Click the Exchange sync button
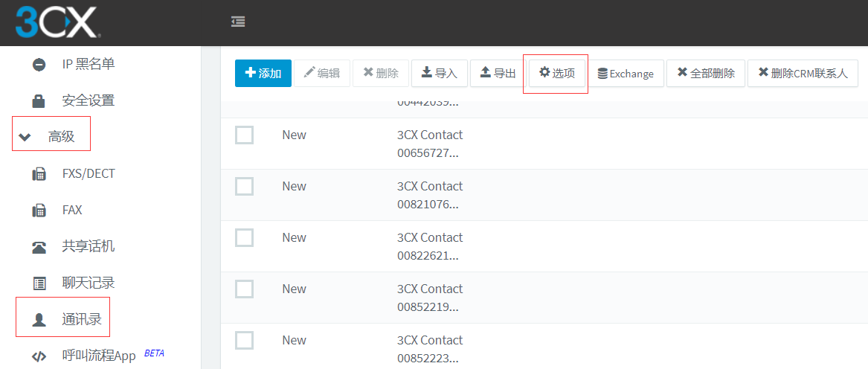 coord(626,73)
